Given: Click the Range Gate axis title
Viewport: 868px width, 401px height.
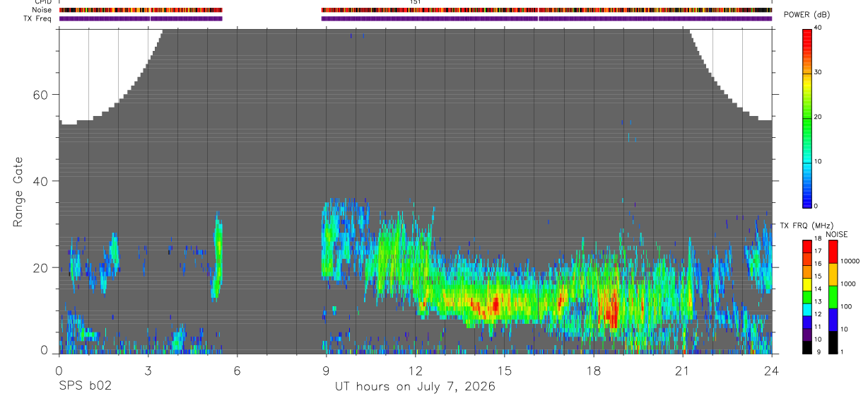Looking at the screenshot, I should (19, 192).
